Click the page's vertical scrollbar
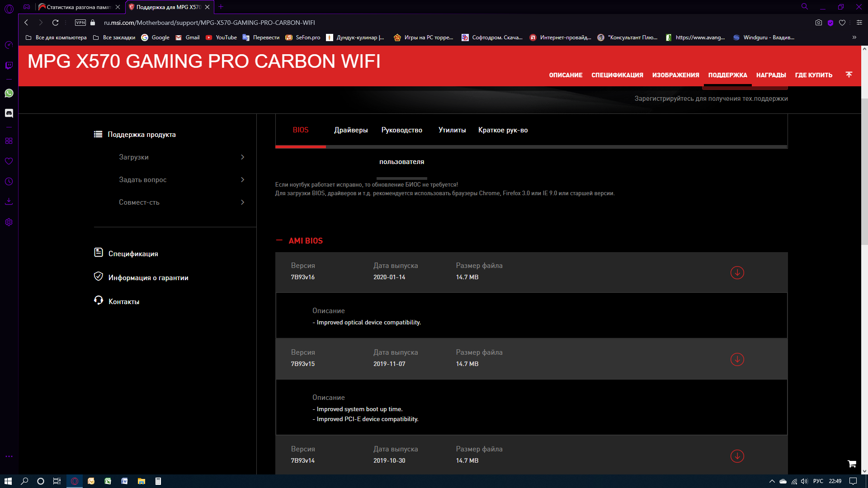 tap(864, 172)
